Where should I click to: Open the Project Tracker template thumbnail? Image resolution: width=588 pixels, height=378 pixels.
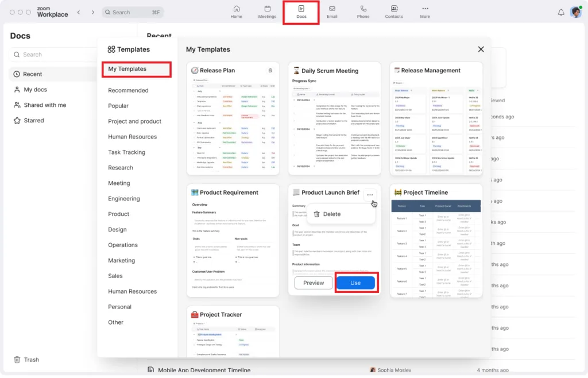click(x=233, y=333)
